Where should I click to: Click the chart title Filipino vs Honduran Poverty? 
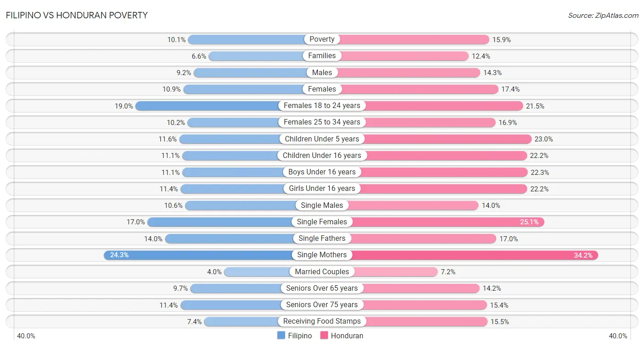click(76, 15)
